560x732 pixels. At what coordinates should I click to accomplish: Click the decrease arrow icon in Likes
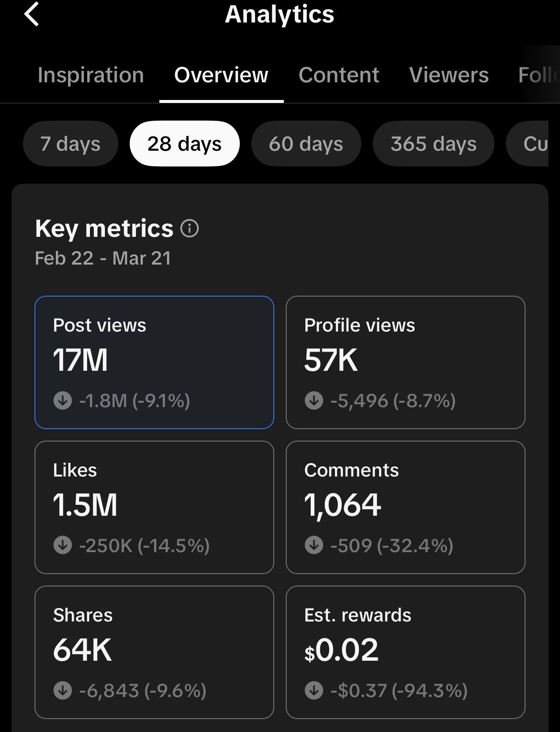(63, 545)
